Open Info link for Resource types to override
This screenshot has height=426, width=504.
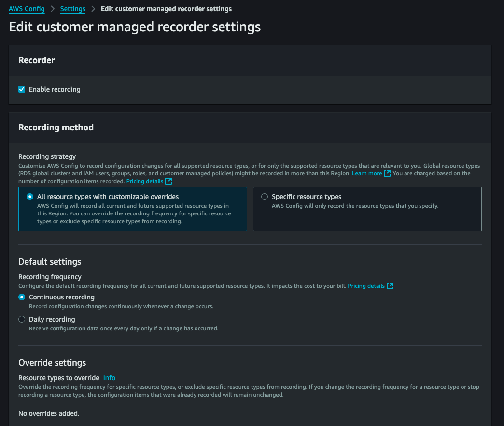tap(109, 378)
